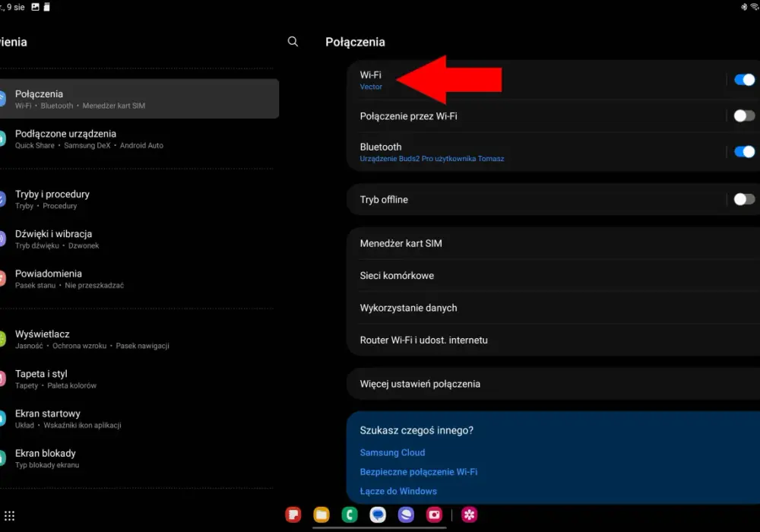Tap the image notification icon in status bar
This screenshot has height=532, width=760.
pos(36,7)
